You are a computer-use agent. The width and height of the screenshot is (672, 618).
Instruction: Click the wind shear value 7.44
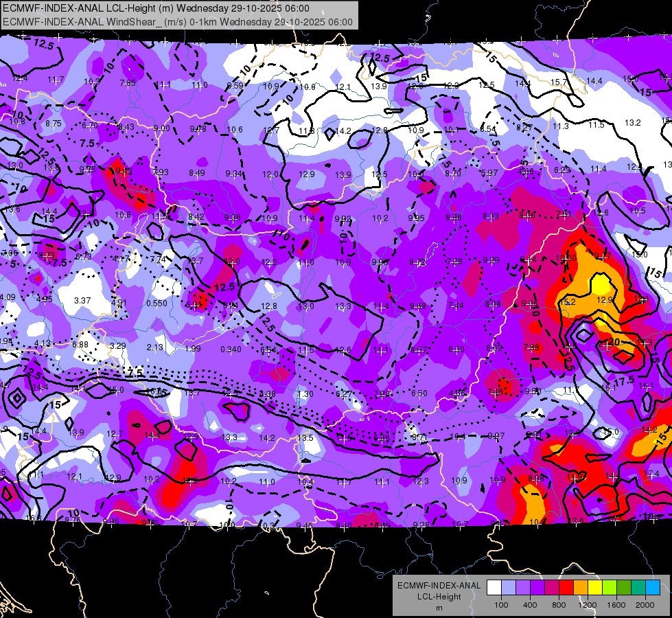(456, 305)
